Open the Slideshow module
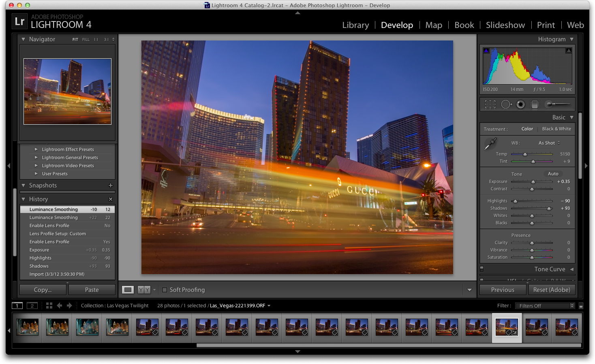595x364 pixels. tap(505, 25)
